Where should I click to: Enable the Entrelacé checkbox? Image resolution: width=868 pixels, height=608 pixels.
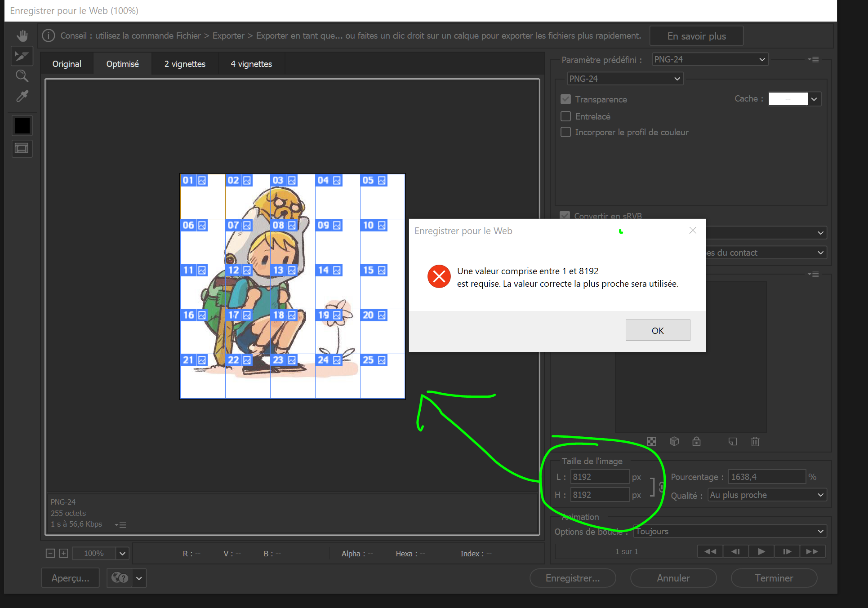(x=565, y=116)
